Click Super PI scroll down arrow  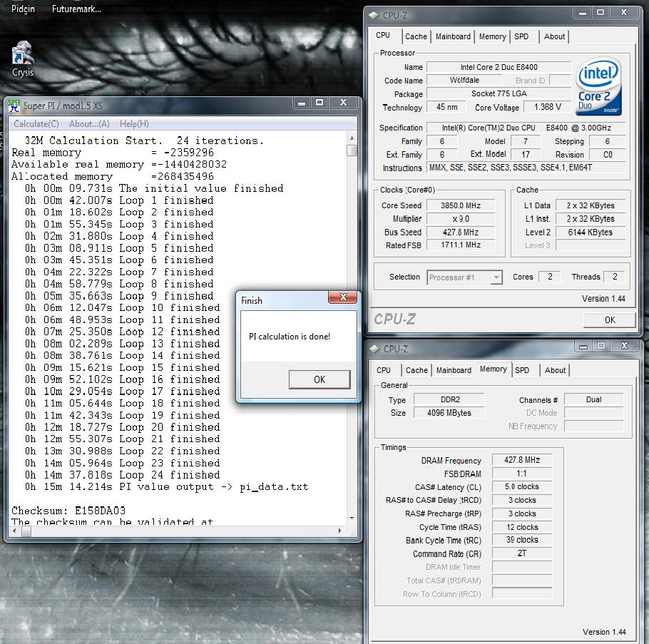[352, 518]
